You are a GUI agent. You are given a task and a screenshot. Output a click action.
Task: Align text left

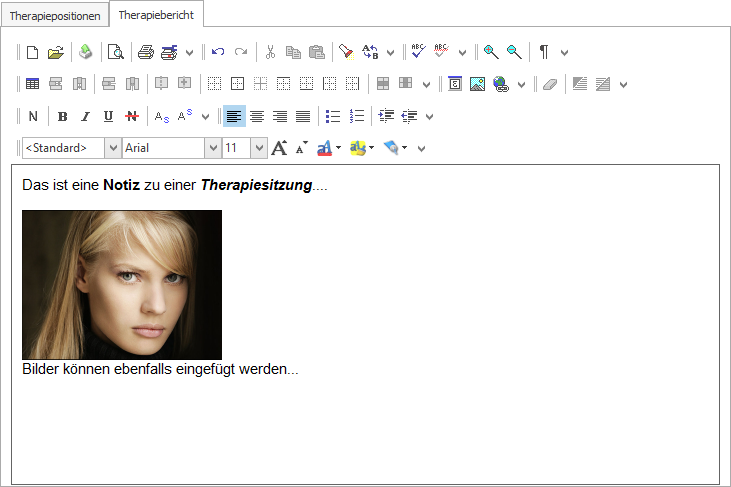pyautogui.click(x=234, y=116)
